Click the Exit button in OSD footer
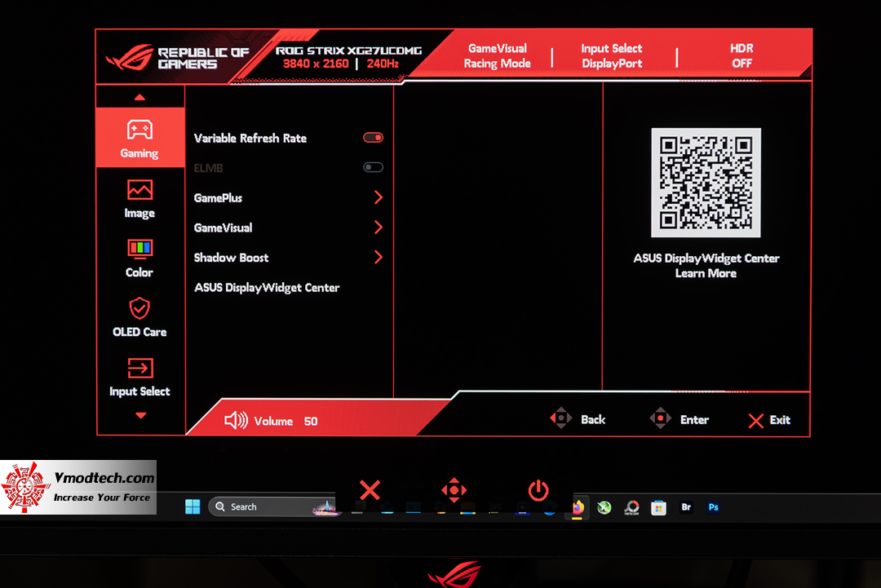This screenshot has width=881, height=588. pos(769,420)
